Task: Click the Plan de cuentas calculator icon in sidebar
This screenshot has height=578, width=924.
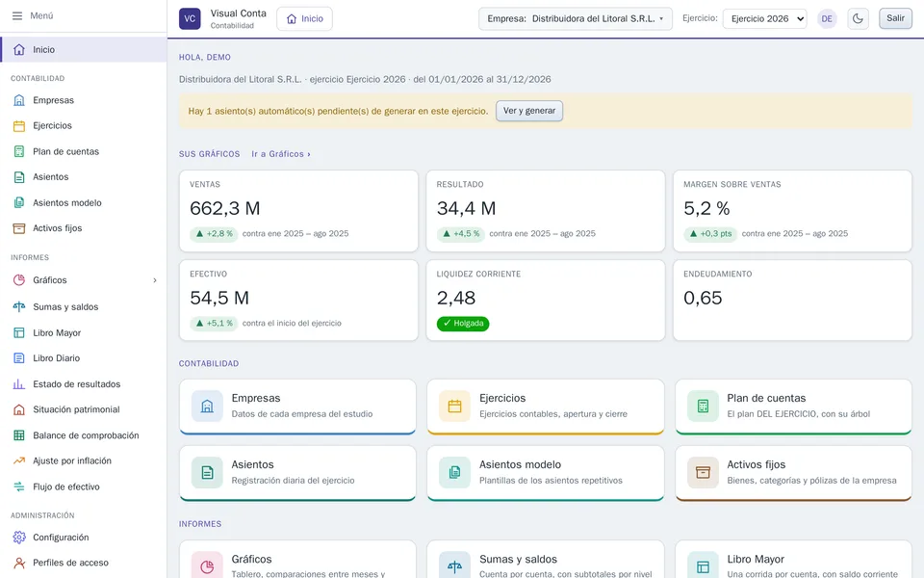Action: [19, 151]
